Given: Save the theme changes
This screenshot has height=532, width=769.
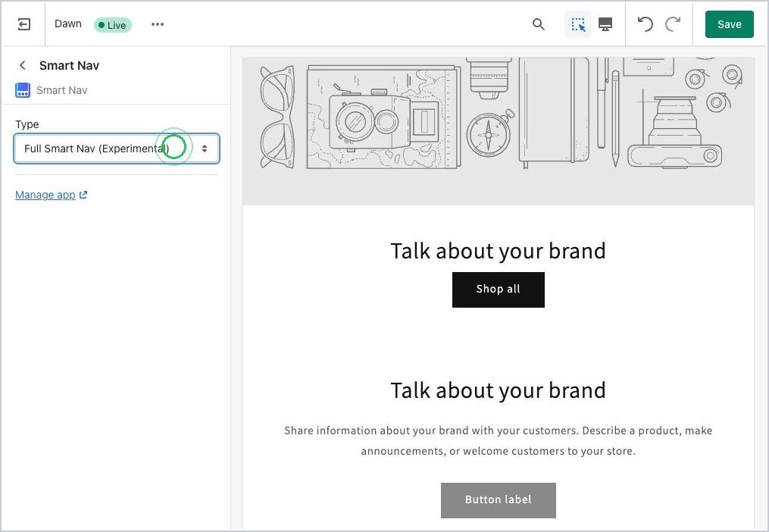Looking at the screenshot, I should tap(730, 24).
